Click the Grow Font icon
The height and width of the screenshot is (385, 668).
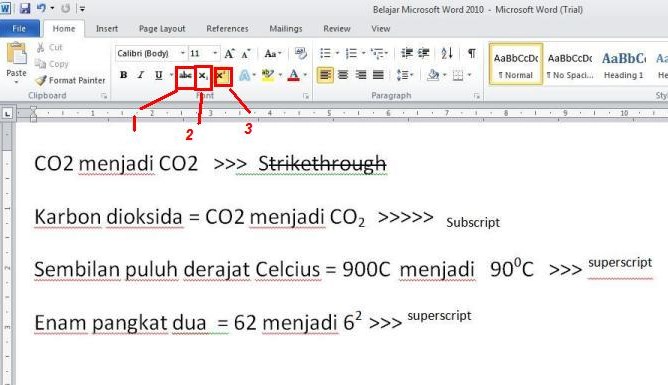coord(229,54)
